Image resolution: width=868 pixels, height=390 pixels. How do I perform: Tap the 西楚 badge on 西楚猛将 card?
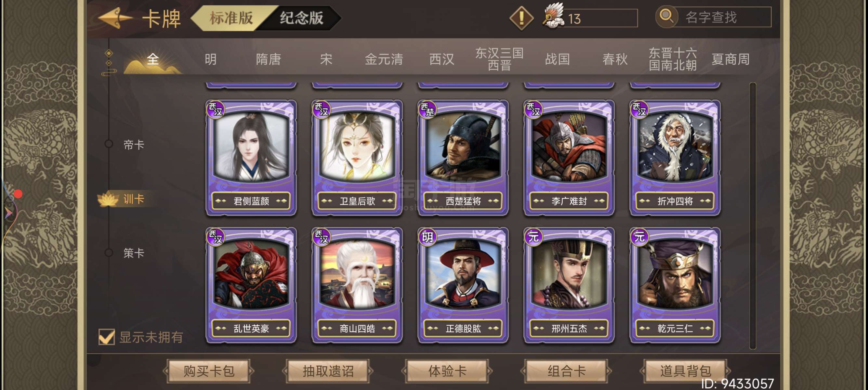[427, 110]
